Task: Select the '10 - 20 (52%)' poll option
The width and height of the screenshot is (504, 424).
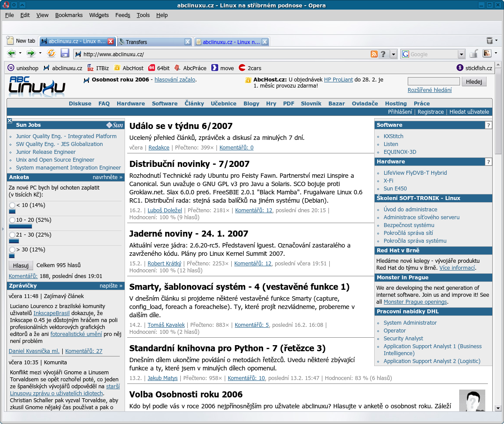Action: pos(12,220)
